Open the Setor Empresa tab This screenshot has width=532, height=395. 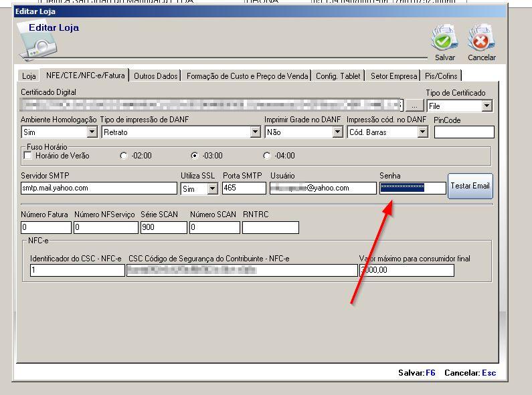point(393,76)
